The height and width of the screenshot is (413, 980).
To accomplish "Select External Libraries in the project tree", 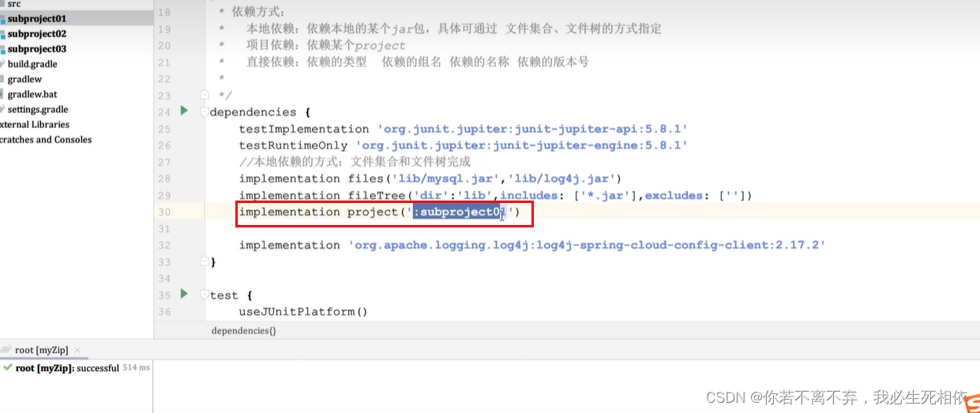I will [x=35, y=124].
